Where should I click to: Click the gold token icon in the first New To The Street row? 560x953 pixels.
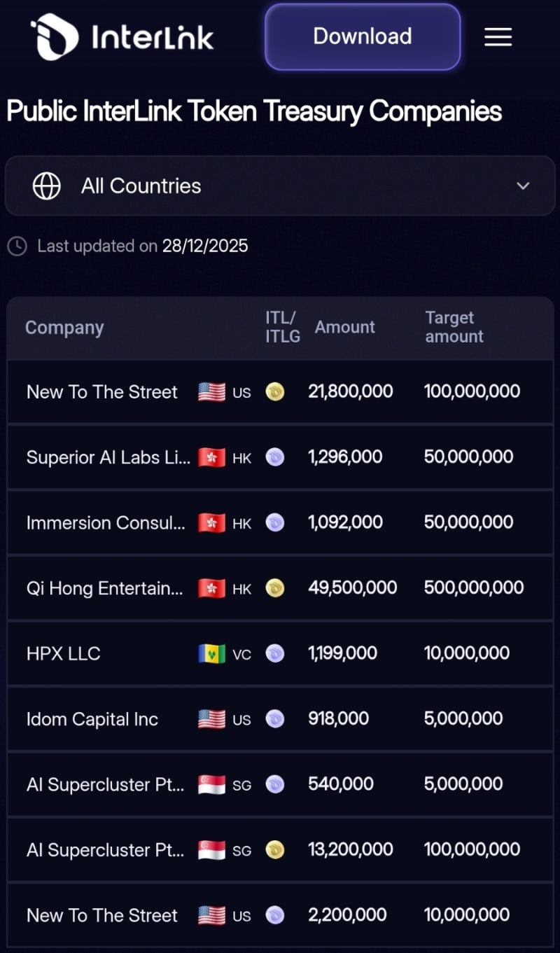coord(275,392)
